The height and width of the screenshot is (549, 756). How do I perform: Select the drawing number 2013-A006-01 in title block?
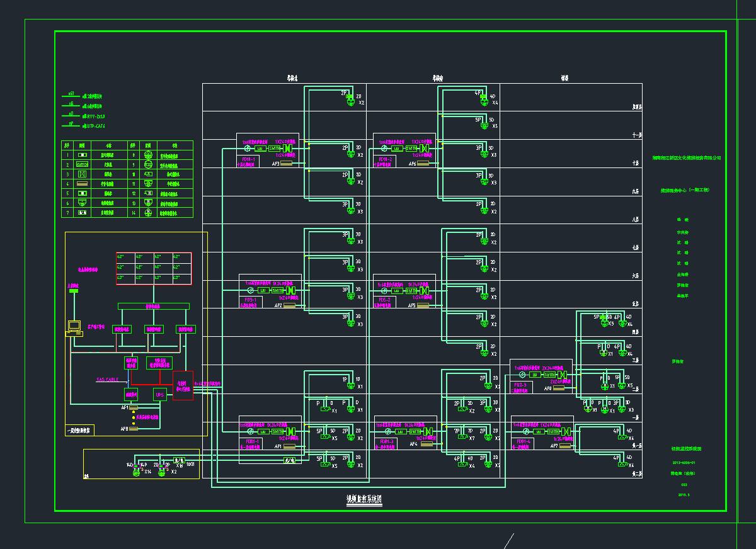pyautogui.click(x=684, y=462)
